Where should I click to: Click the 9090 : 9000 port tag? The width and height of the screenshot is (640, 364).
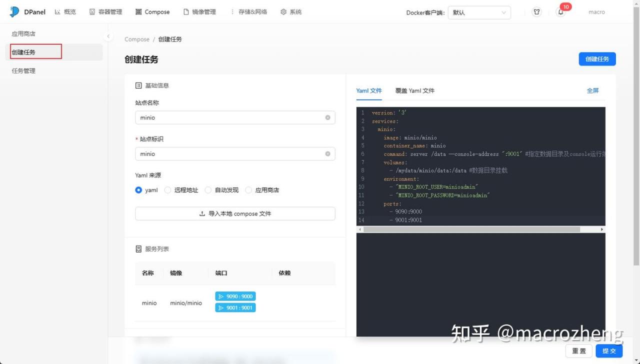click(x=235, y=296)
